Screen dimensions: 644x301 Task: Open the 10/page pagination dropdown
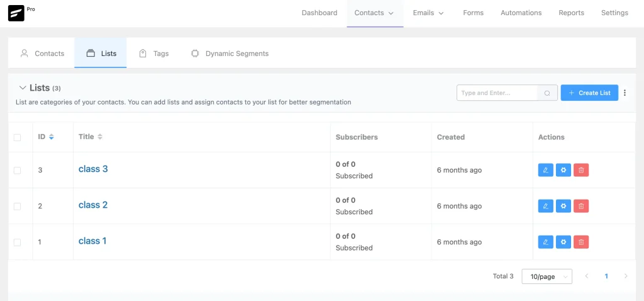pyautogui.click(x=547, y=276)
